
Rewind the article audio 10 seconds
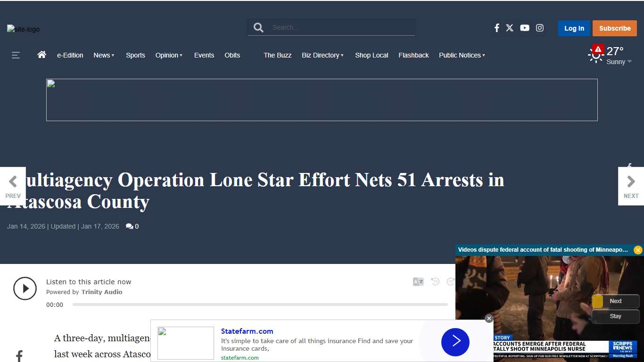[x=435, y=281]
